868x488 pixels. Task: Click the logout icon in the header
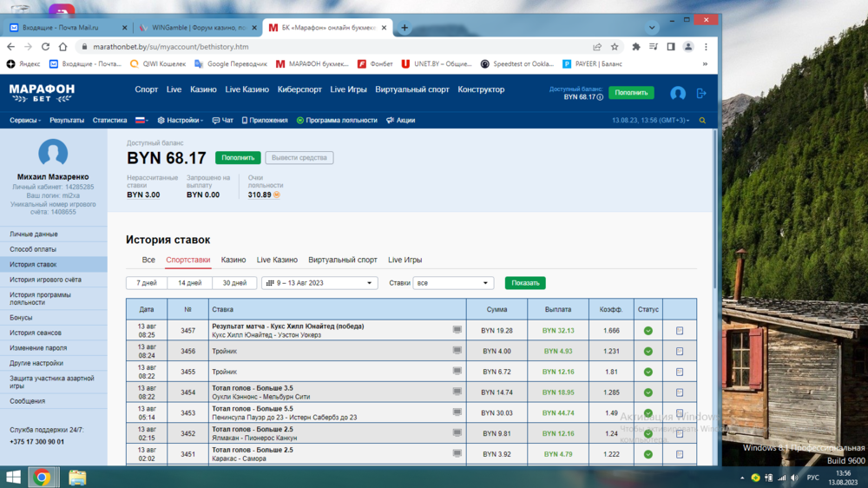pyautogui.click(x=701, y=93)
